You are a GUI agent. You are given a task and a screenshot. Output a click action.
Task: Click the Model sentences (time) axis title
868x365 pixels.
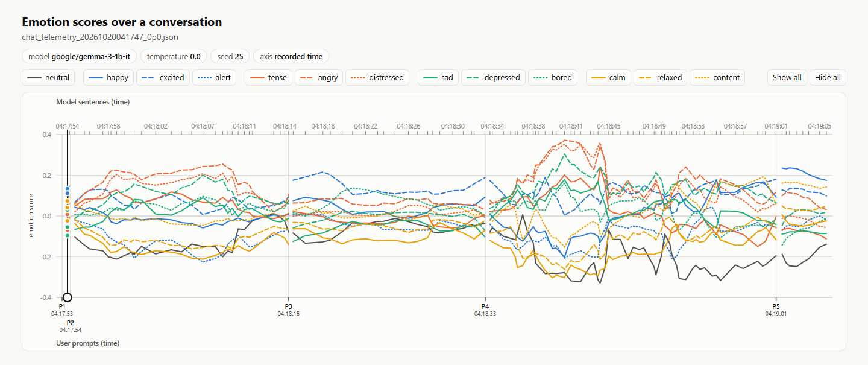pos(93,102)
